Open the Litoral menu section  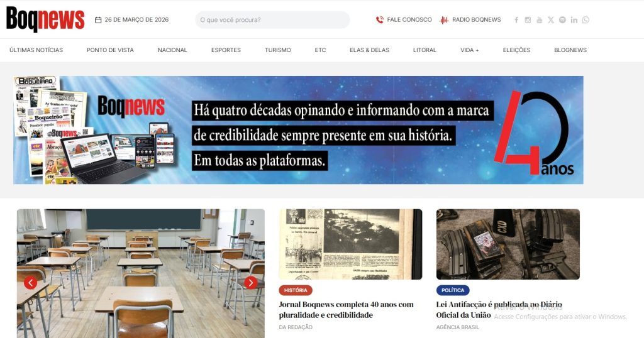pyautogui.click(x=425, y=50)
